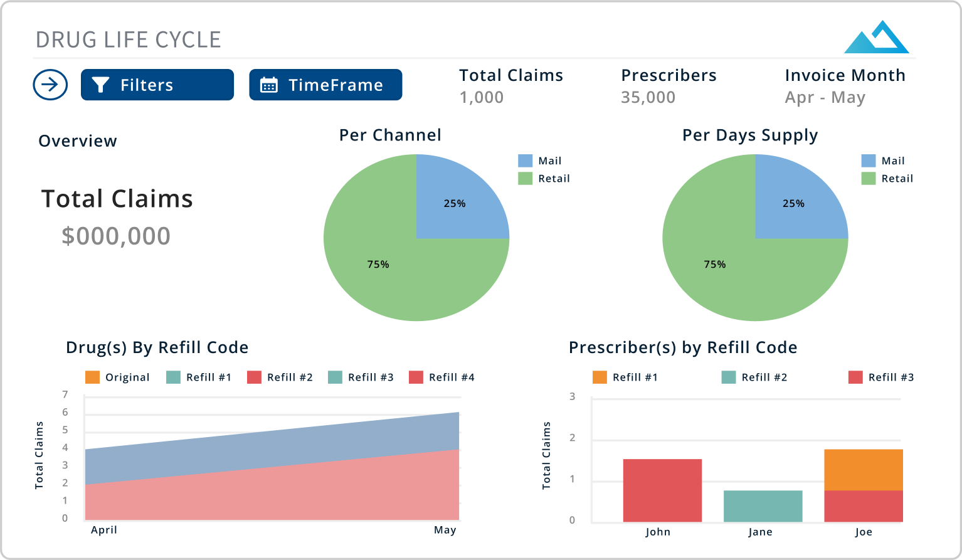Click the blue mountain logo icon
The image size is (962, 560).
click(876, 38)
